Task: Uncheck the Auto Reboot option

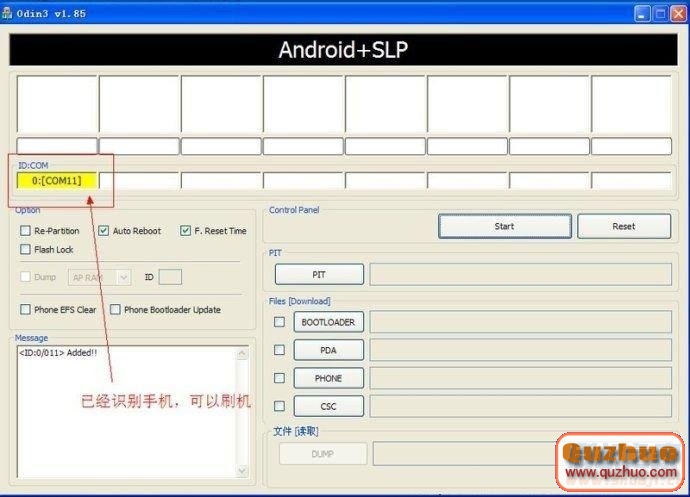Action: click(103, 231)
